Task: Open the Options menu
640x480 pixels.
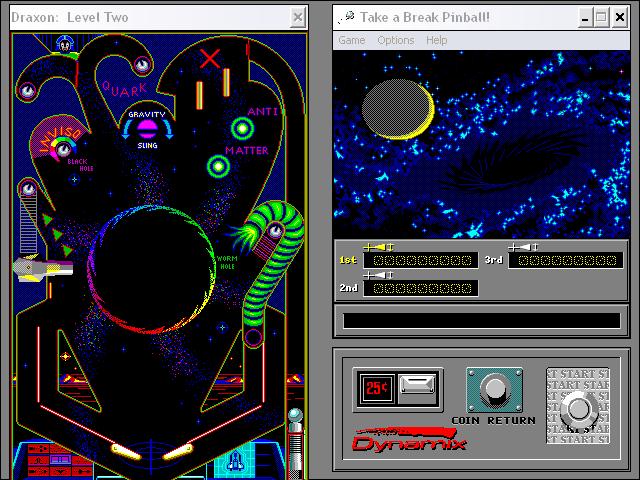Action: pos(396,40)
